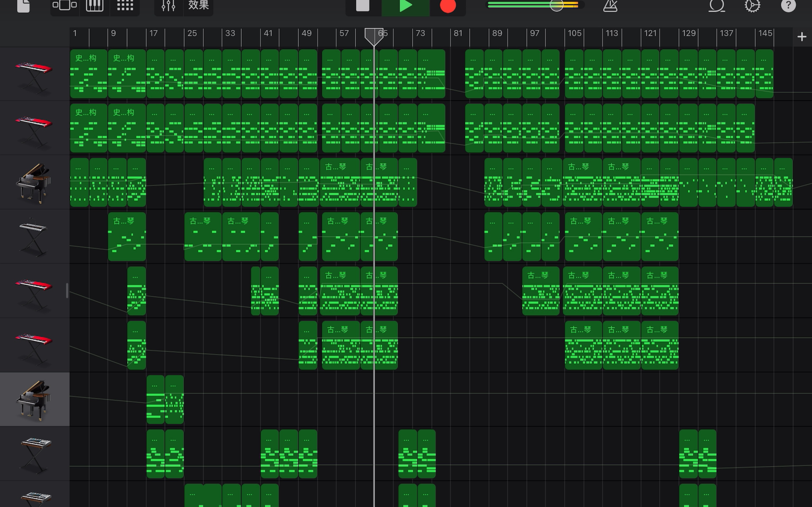Viewport: 812px width, 507px height.
Task: Click the play button to start playback
Action: 405,6
